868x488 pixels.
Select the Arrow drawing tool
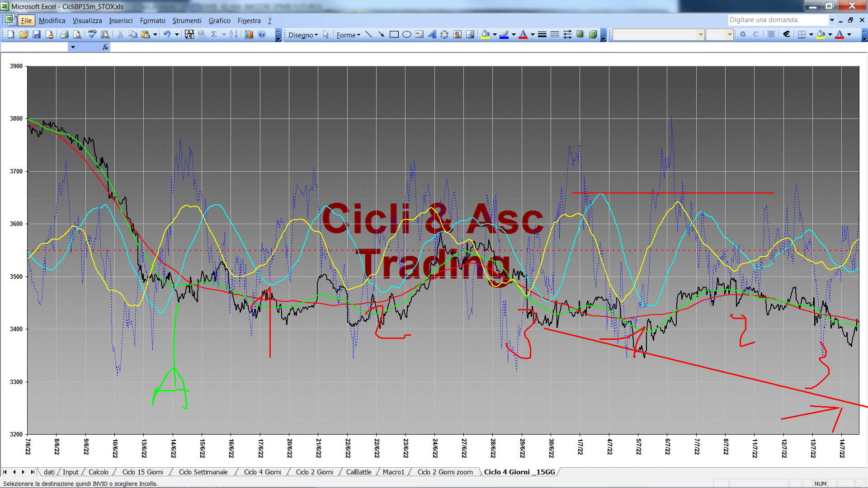[x=381, y=34]
